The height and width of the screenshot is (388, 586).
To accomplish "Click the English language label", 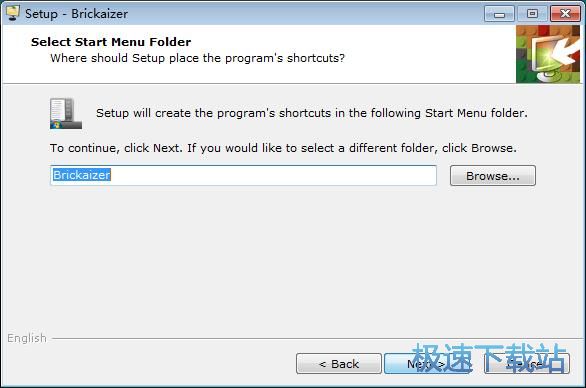I will pyautogui.click(x=27, y=338).
